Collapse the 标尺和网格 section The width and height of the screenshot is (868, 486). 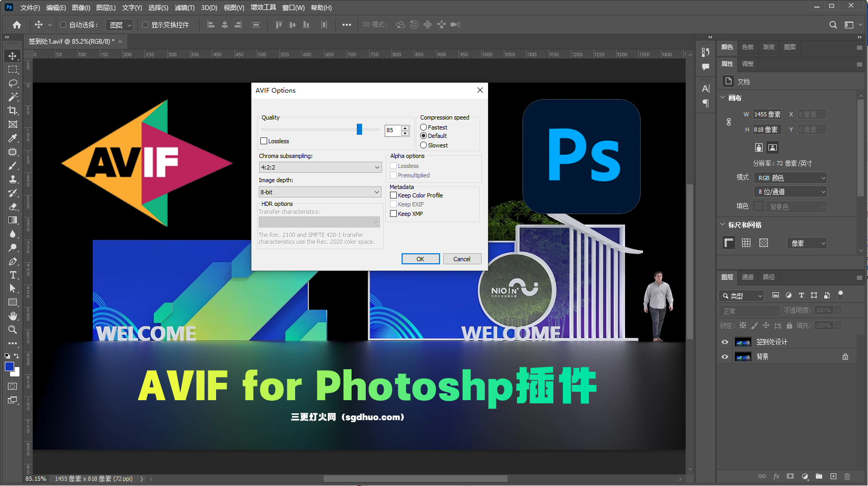(723, 225)
